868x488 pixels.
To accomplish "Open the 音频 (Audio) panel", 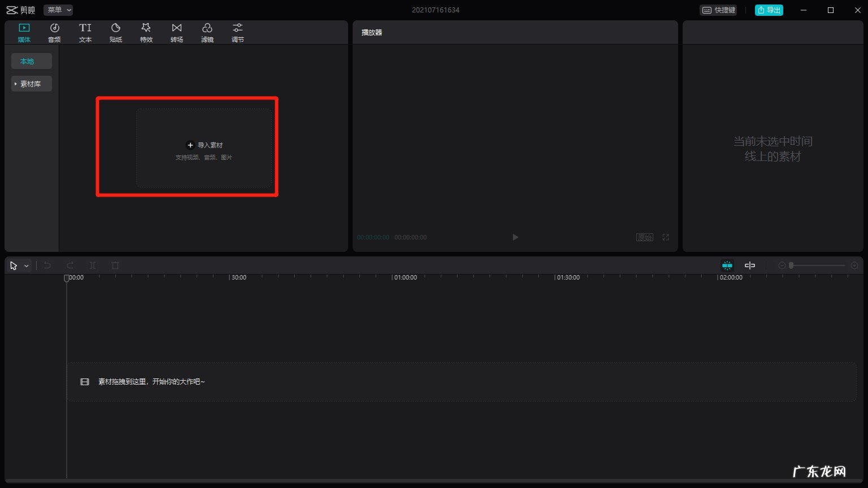I will click(x=54, y=33).
